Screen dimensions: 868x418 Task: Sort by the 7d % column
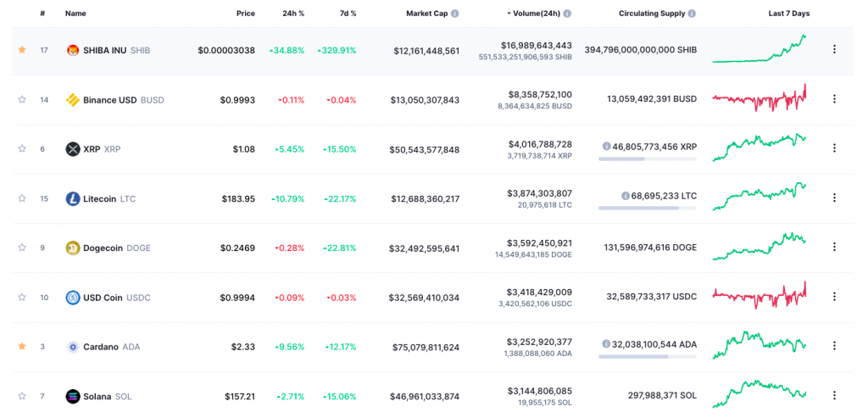[347, 14]
